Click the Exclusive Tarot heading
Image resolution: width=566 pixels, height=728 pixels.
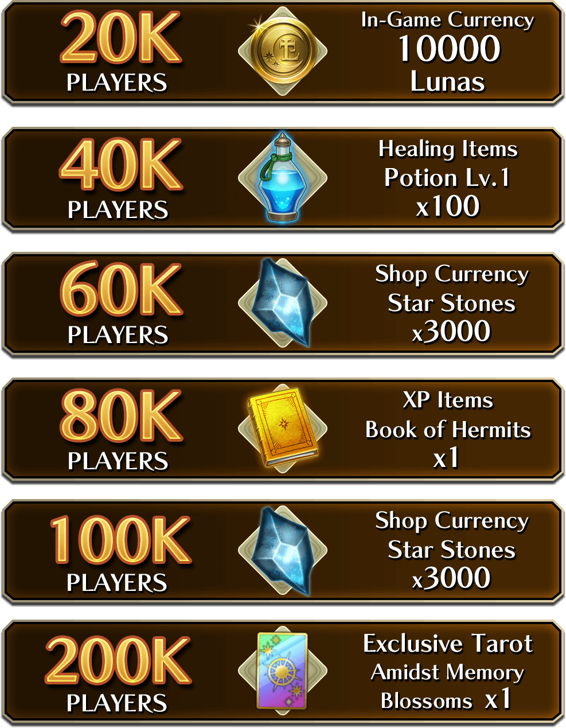click(x=448, y=644)
